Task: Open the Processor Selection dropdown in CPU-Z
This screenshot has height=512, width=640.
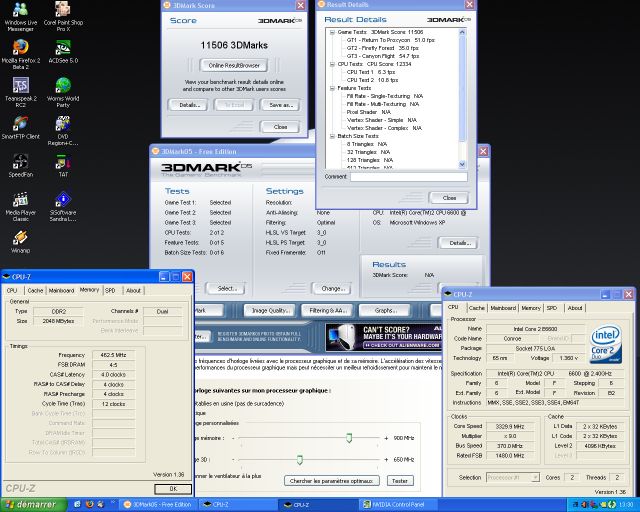Action: 513,477
